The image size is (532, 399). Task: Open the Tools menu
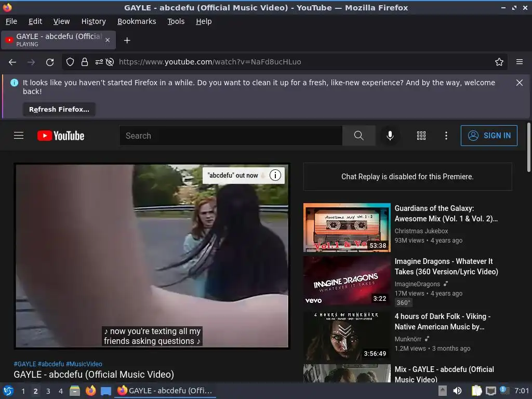176,21
